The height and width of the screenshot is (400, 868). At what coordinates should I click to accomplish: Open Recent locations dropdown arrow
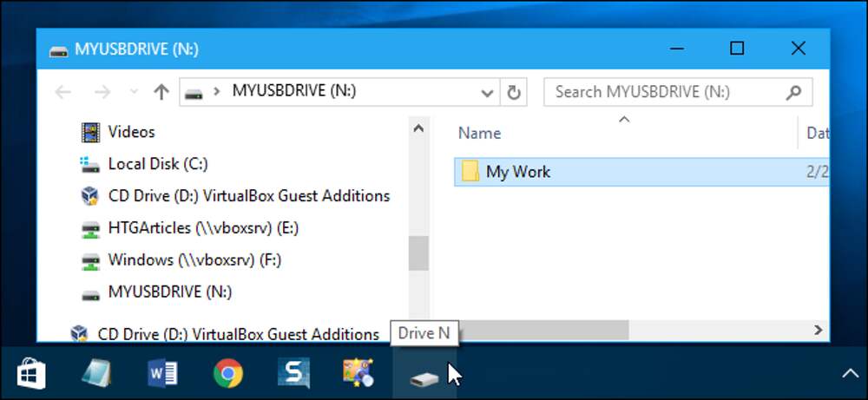(x=133, y=92)
